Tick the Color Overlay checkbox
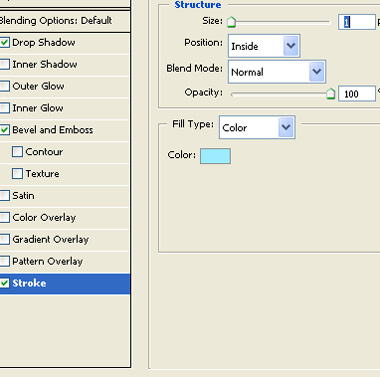The width and height of the screenshot is (380, 377). 4,218
